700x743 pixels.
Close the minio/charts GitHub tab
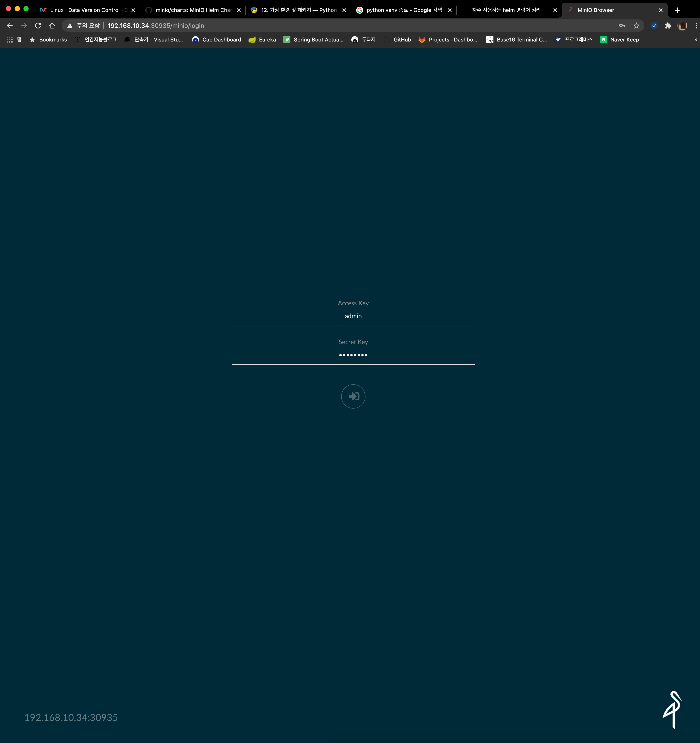pos(239,10)
